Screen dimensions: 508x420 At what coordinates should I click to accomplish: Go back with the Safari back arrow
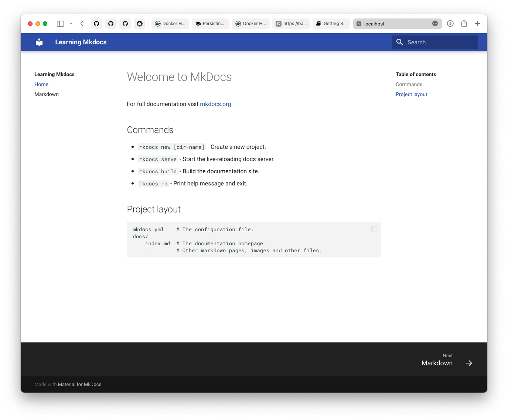[82, 24]
